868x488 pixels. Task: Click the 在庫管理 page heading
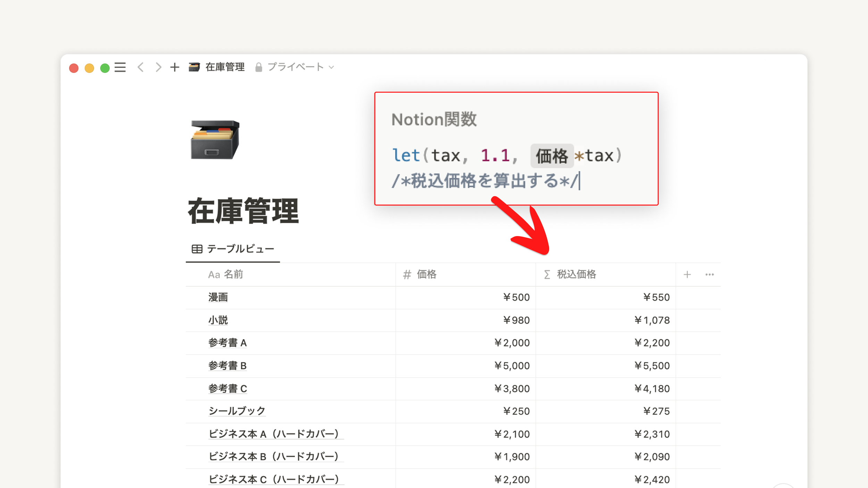pyautogui.click(x=243, y=211)
